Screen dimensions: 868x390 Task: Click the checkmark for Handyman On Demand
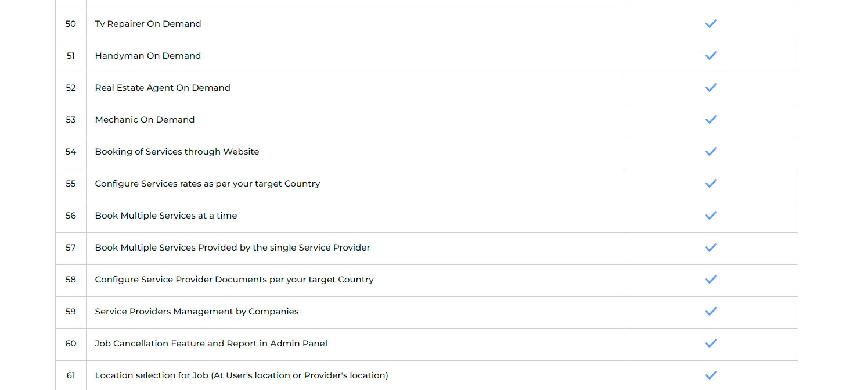point(711,56)
